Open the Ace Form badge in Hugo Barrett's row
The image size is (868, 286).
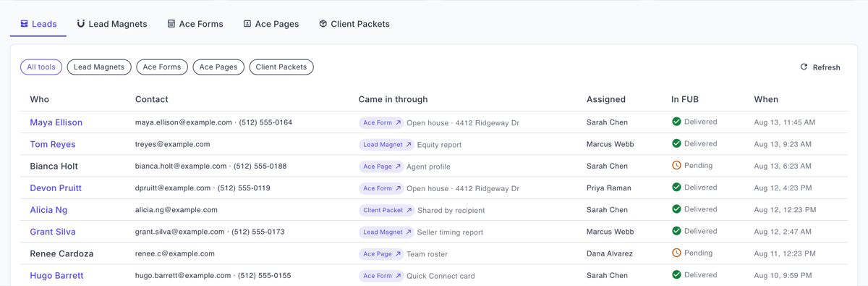click(381, 276)
